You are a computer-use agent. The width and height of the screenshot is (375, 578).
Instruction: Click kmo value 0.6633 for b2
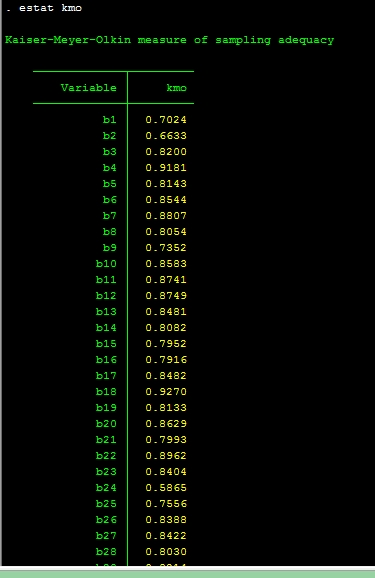[x=166, y=136]
